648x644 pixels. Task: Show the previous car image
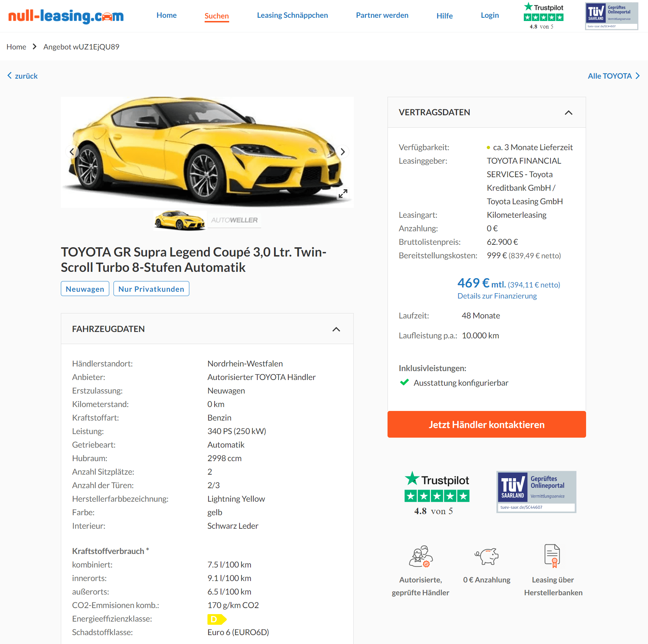[x=72, y=152]
